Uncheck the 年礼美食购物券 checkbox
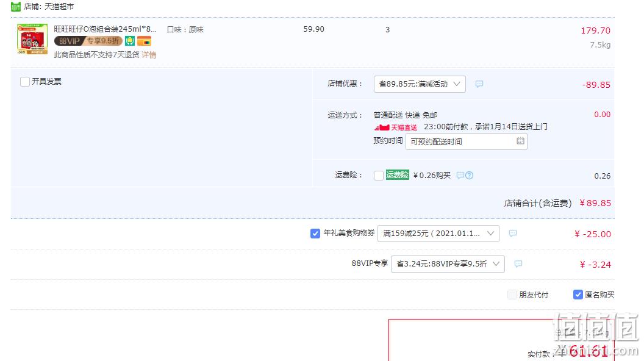The image size is (644, 361). click(315, 234)
